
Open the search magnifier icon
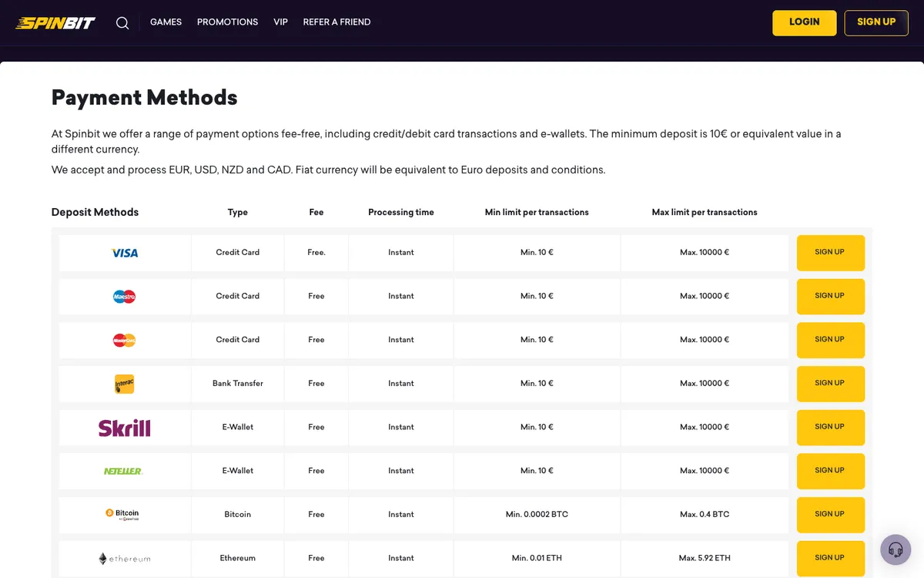click(x=122, y=22)
